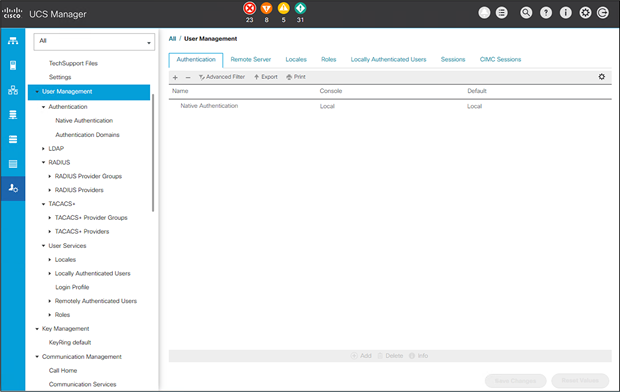Open the help question mark icon
This screenshot has height=392, width=620.
tap(546, 13)
